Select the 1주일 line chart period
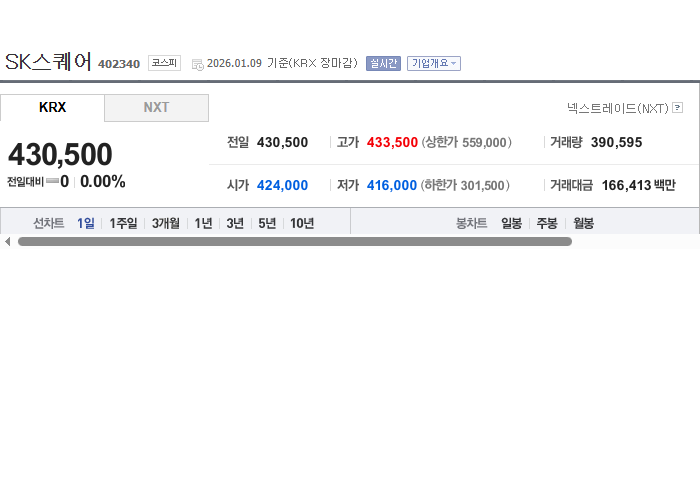 (123, 223)
